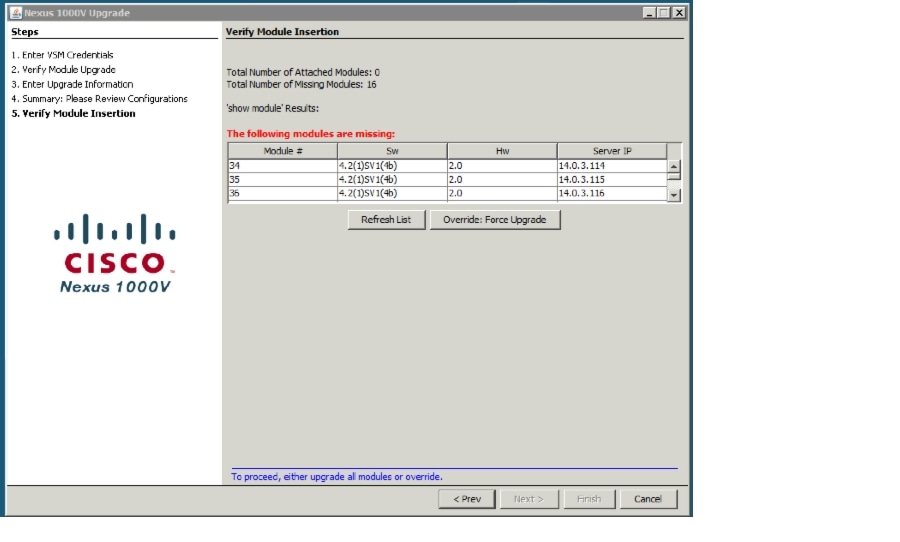Click step 3 Enter Upgrade Information

72,84
